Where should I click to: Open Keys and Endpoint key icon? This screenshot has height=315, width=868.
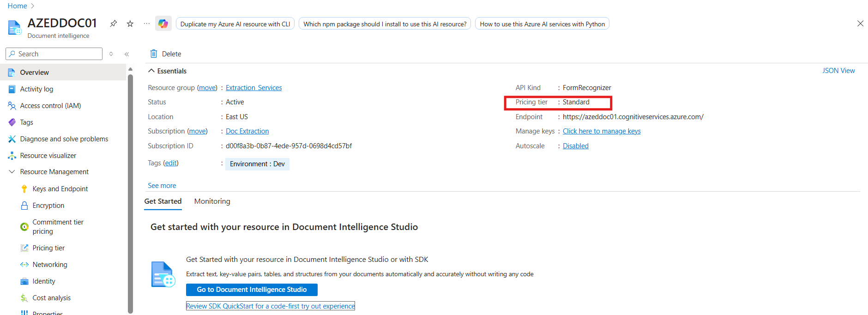click(x=24, y=189)
